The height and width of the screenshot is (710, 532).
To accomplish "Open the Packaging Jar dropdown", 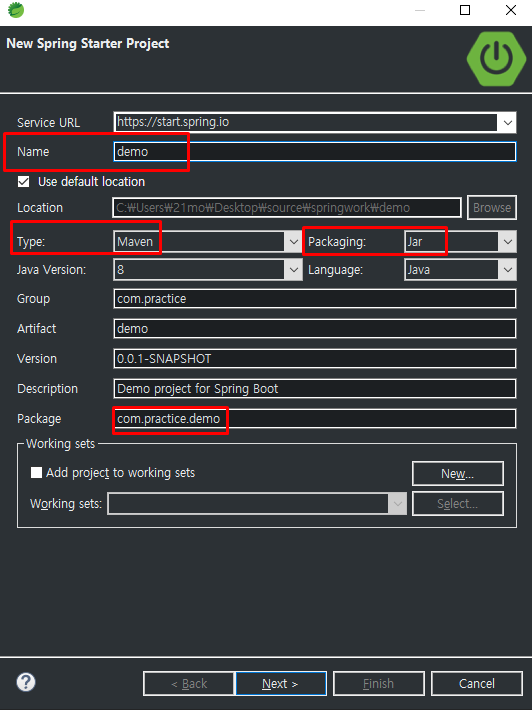I will 508,242.
